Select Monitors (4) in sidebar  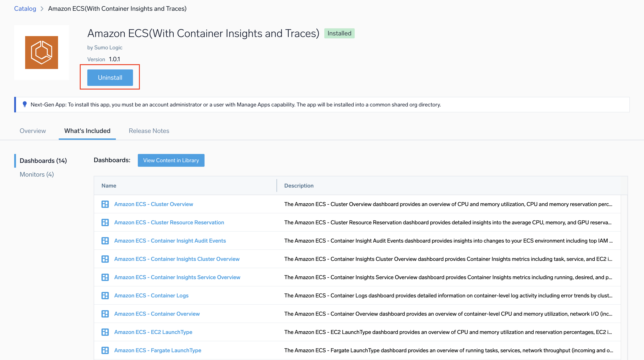click(x=37, y=174)
